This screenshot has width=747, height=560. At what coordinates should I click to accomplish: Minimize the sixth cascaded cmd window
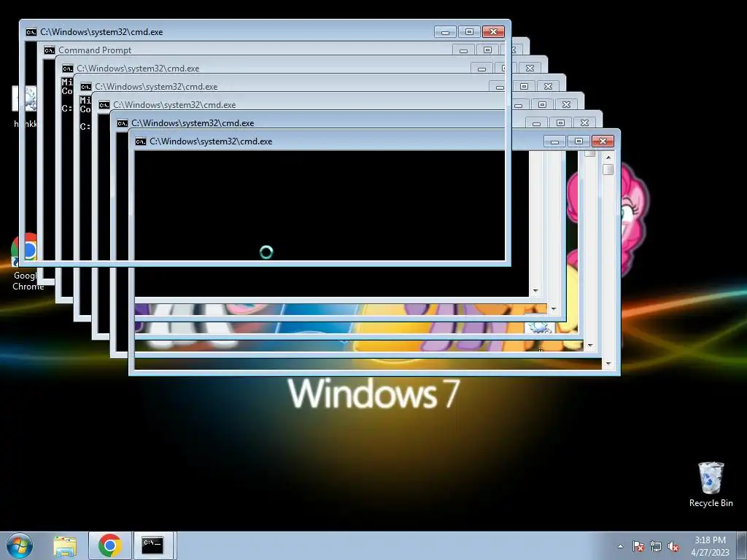coord(536,122)
